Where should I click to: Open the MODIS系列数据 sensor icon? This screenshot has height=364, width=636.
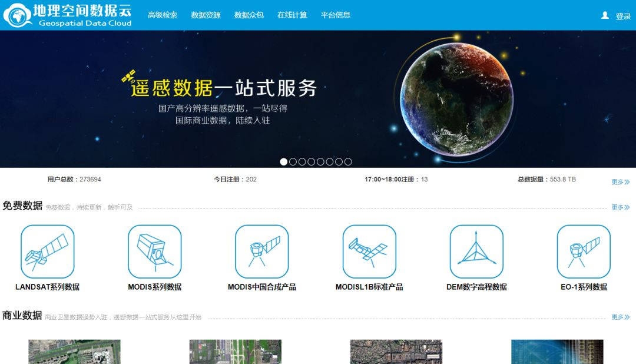tap(154, 252)
